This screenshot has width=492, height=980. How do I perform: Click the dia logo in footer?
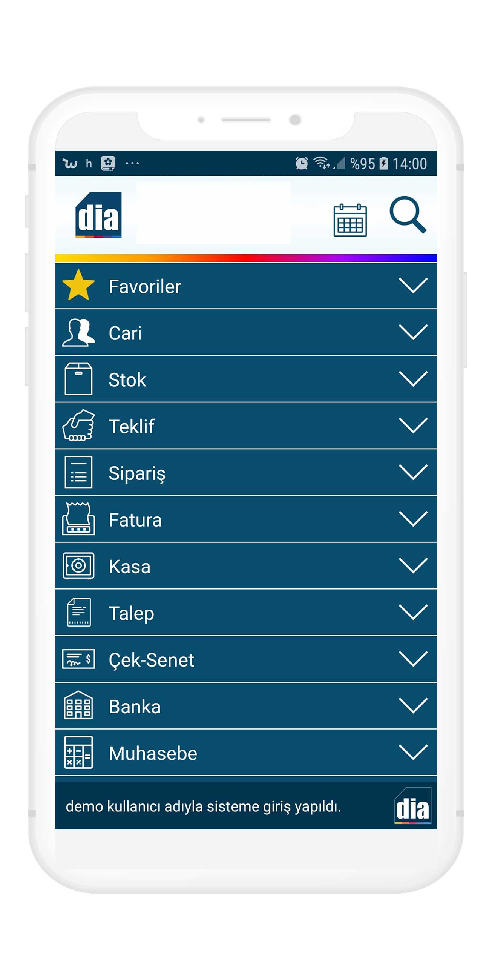coord(412,806)
